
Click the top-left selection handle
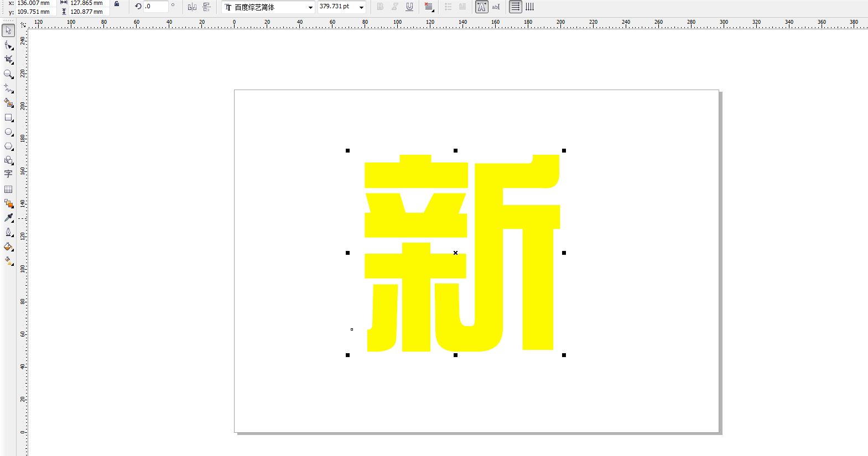[x=347, y=150]
